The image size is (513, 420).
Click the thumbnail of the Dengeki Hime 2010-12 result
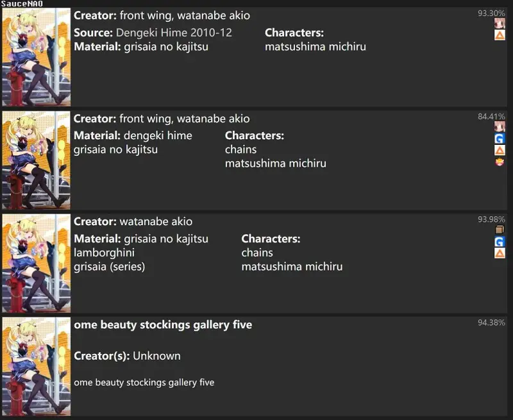coord(37,57)
